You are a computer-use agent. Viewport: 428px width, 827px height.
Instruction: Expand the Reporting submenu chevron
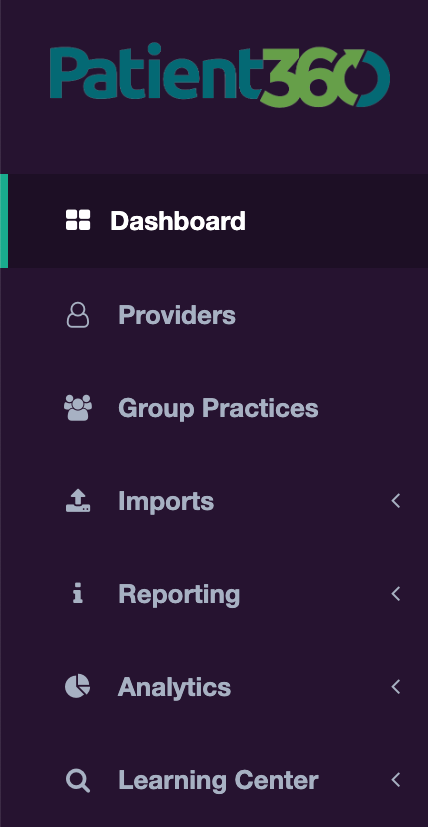click(396, 594)
